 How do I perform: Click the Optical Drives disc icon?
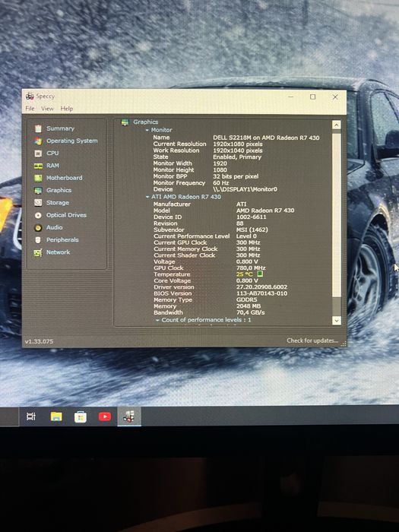[x=38, y=215]
